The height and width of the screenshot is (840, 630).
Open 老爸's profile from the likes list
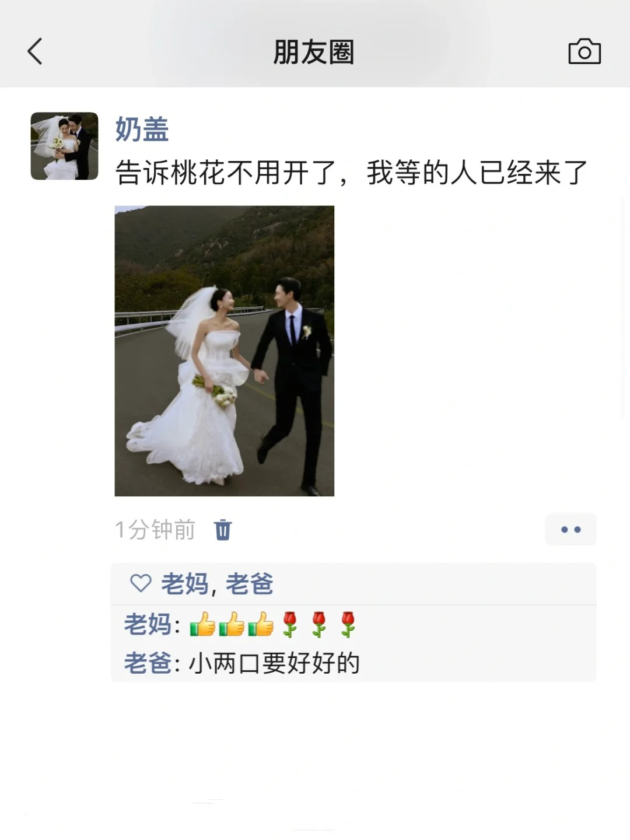click(250, 583)
